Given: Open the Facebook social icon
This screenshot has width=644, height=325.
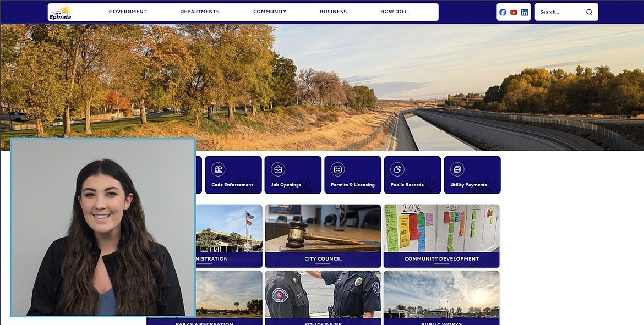Looking at the screenshot, I should 503,12.
